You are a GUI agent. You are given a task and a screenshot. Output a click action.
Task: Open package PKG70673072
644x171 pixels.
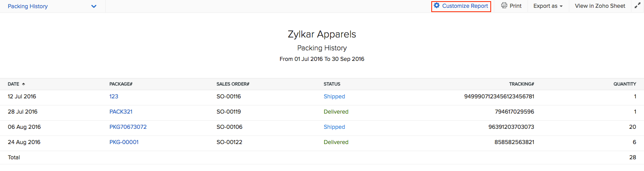pos(128,127)
